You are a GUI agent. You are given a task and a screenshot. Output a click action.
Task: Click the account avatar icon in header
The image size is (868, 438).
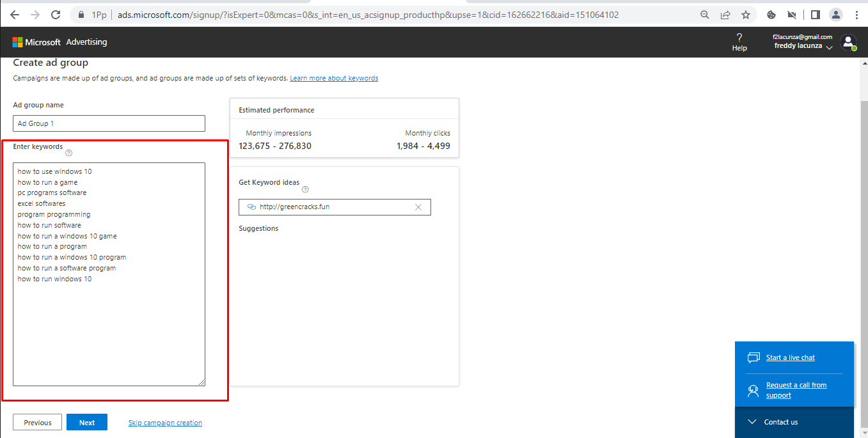[x=848, y=43]
